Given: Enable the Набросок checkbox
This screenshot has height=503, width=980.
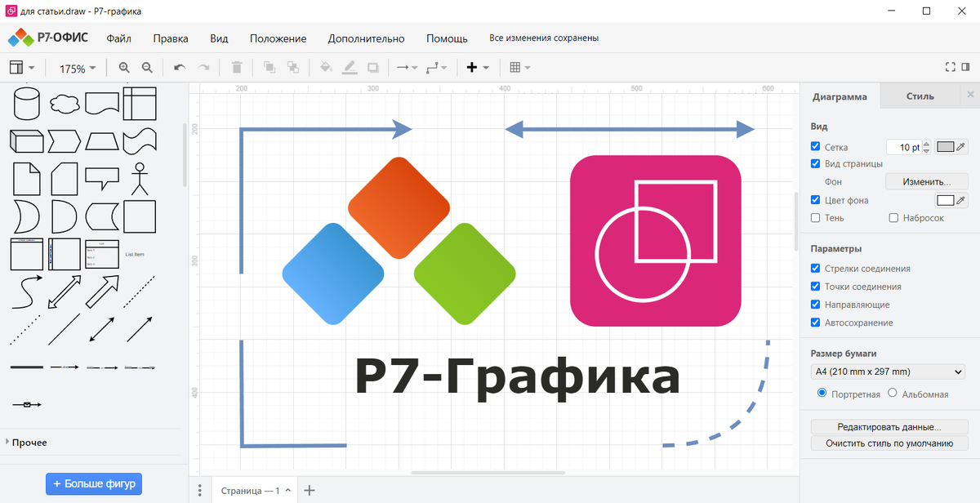Looking at the screenshot, I should (x=893, y=218).
